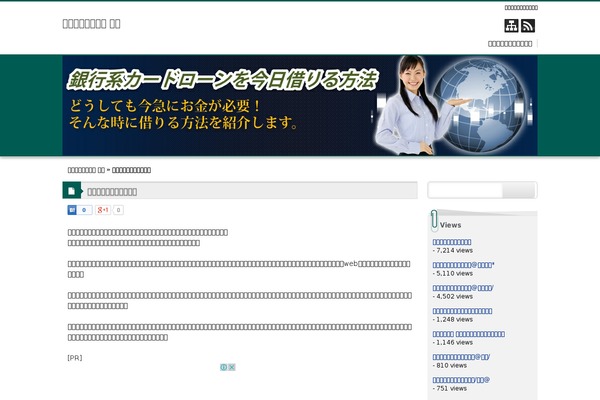The width and height of the screenshot is (600, 400).
Task: Click the "[PR]" label
Action: [x=75, y=358]
